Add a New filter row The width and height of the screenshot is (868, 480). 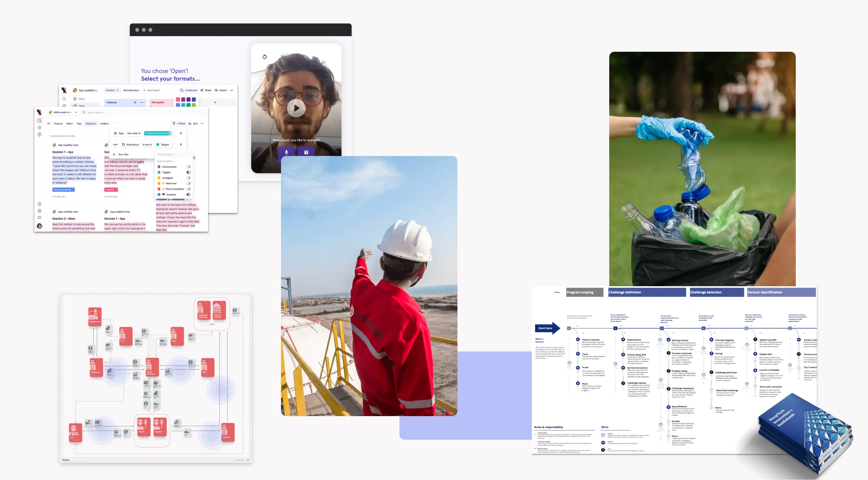click(x=121, y=155)
